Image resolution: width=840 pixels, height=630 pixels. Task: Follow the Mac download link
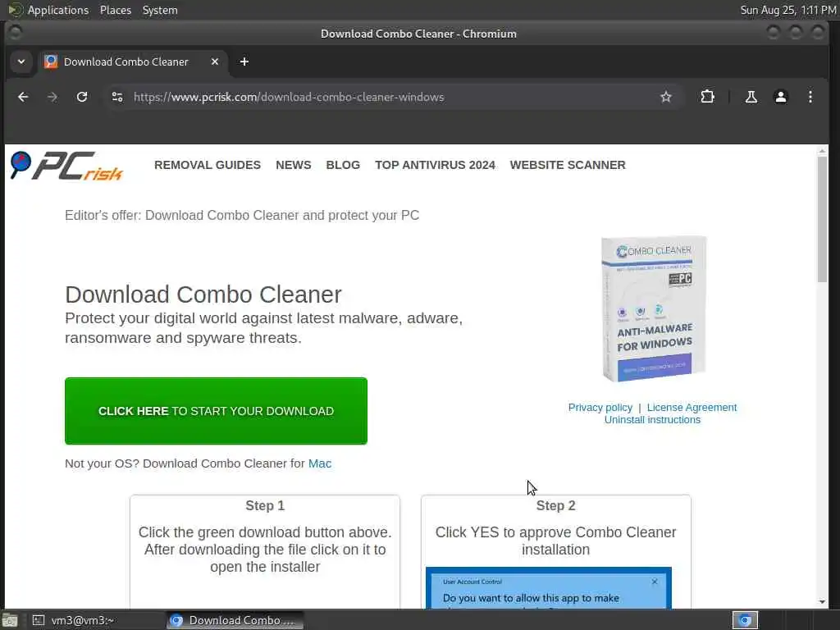(320, 463)
